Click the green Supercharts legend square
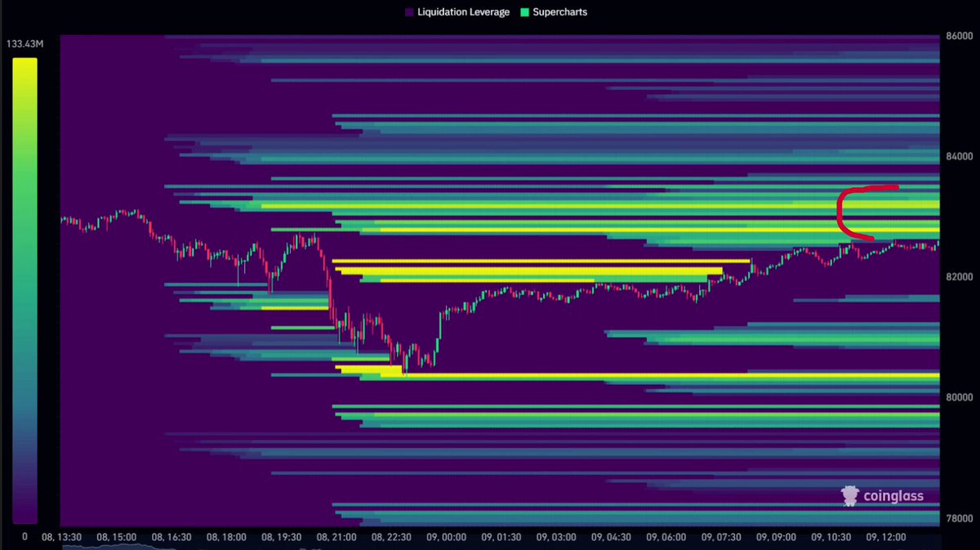The height and width of the screenshot is (550, 980). [x=523, y=12]
